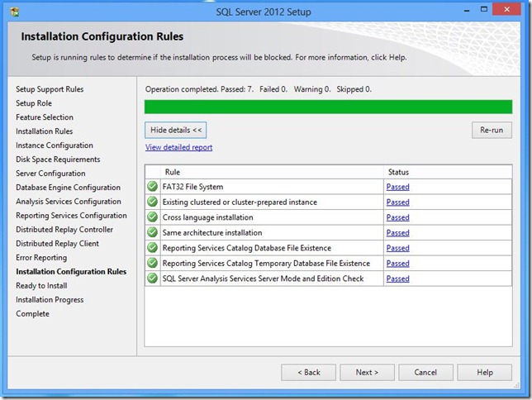Open the View detailed report link
The height and width of the screenshot is (400, 532).
[x=178, y=147]
